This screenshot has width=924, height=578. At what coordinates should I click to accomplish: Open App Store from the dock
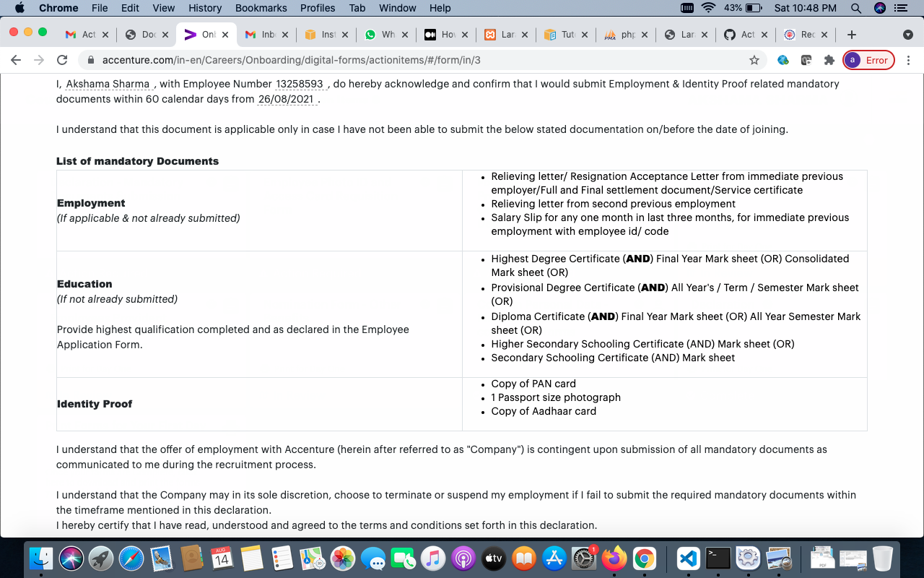pyautogui.click(x=554, y=558)
